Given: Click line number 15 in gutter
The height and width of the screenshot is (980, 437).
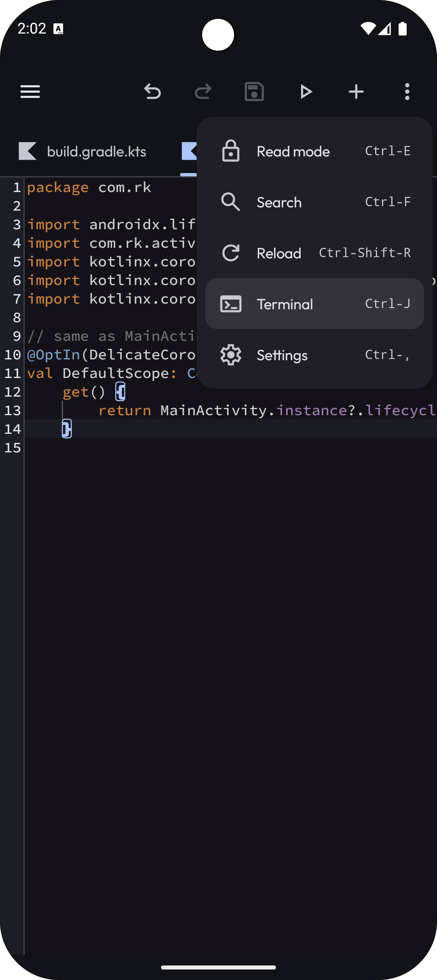Looking at the screenshot, I should [x=13, y=448].
